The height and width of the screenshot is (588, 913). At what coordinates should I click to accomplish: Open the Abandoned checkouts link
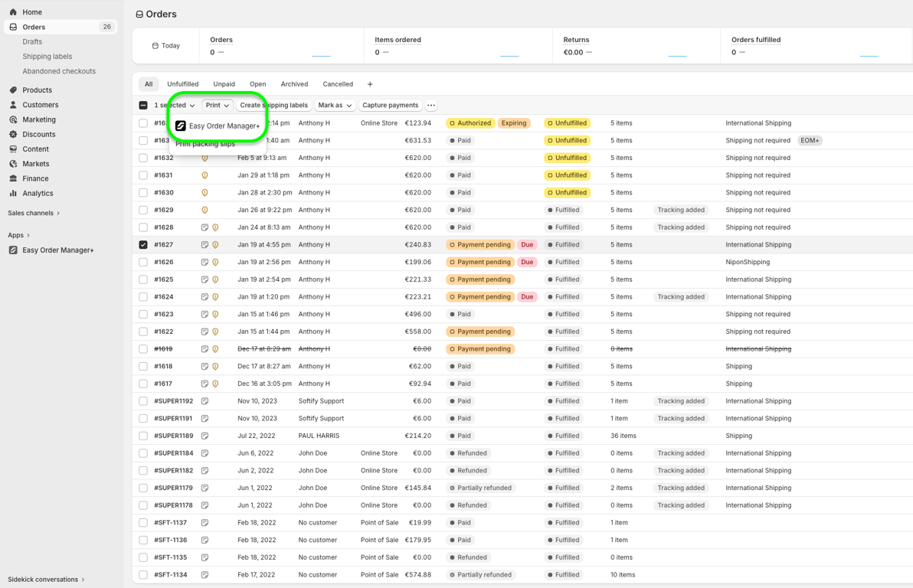(59, 71)
